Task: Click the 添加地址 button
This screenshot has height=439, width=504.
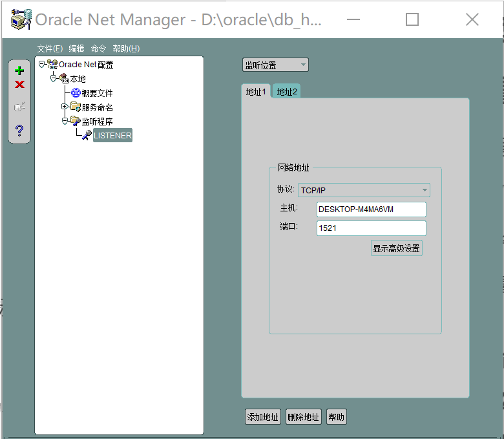Action: (x=262, y=417)
